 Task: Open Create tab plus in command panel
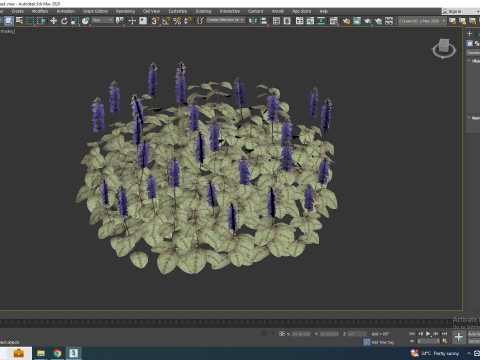point(470,33)
